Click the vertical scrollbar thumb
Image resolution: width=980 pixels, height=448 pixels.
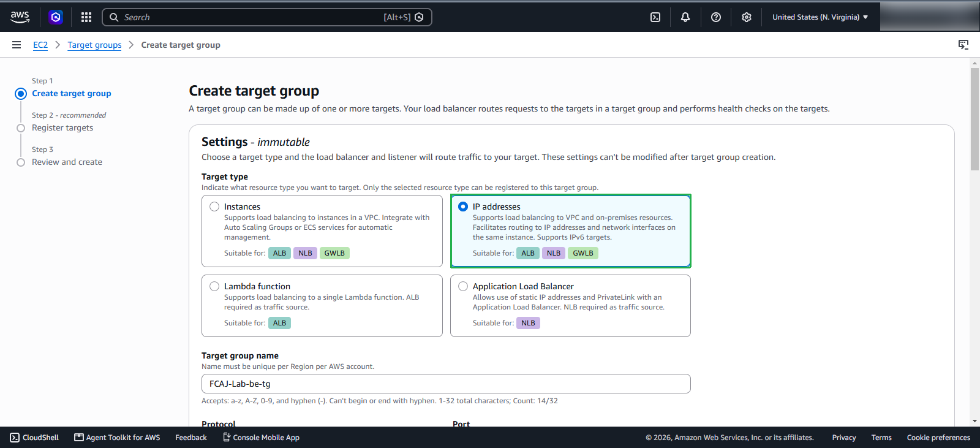[x=974, y=120]
